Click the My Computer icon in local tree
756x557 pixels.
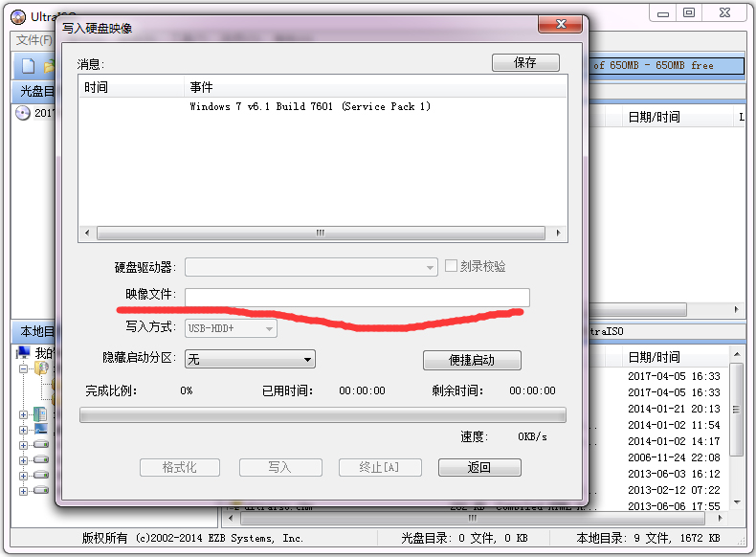pos(23,353)
